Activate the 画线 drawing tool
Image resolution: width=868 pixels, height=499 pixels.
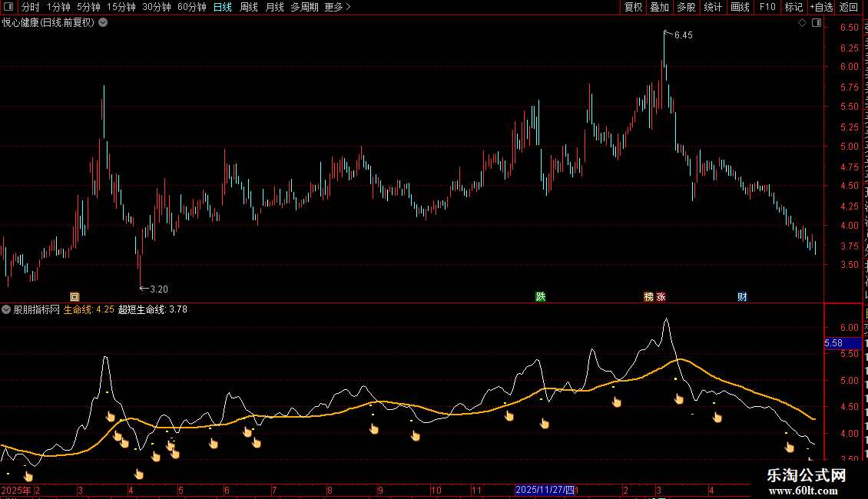tap(740, 7)
